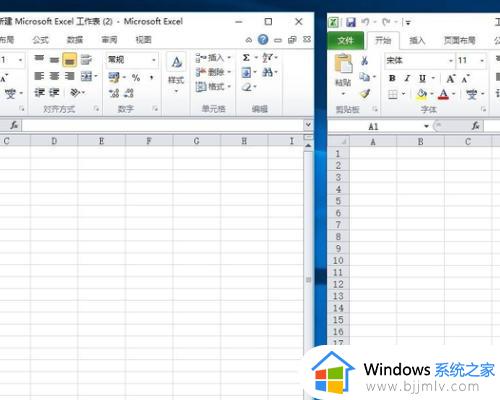The height and width of the screenshot is (400, 500).
Task: Click the AutoSum sigma icon
Action: [246, 58]
